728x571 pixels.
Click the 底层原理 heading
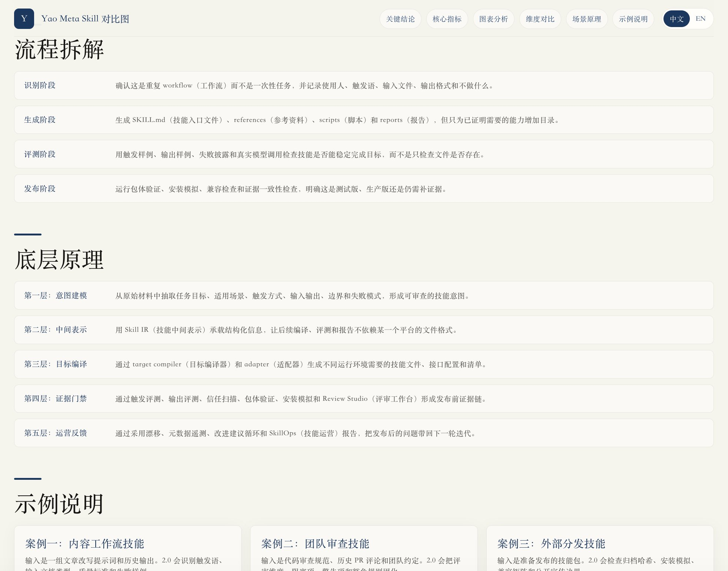pyautogui.click(x=59, y=260)
